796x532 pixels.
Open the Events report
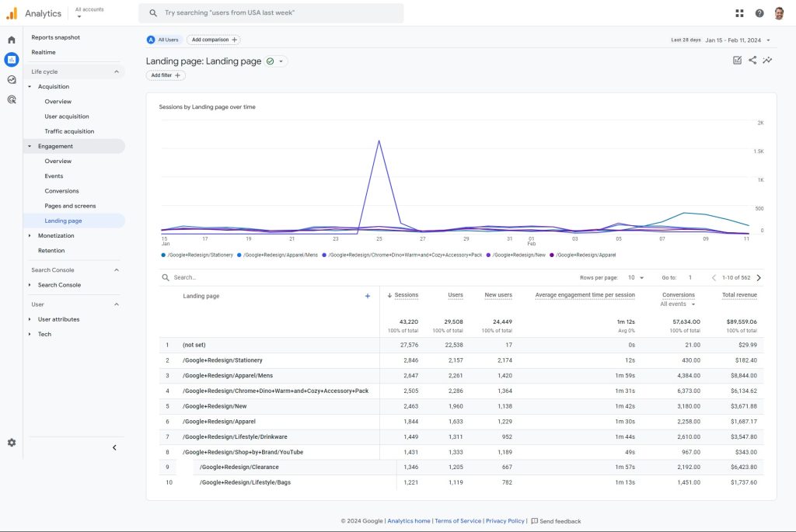[54, 176]
